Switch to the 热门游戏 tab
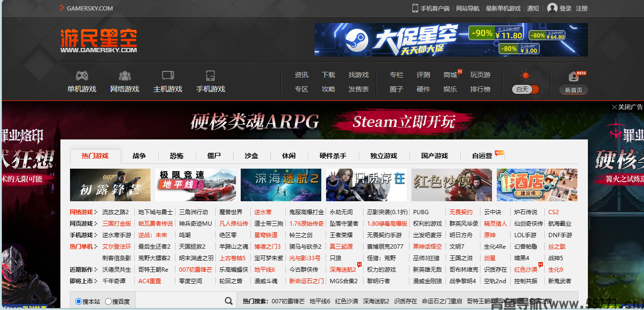Viewport: 644px width, 310px height. 95,156
